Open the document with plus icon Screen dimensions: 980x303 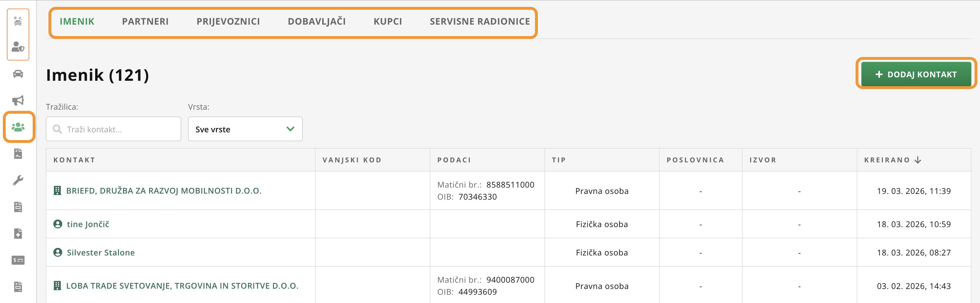click(18, 233)
